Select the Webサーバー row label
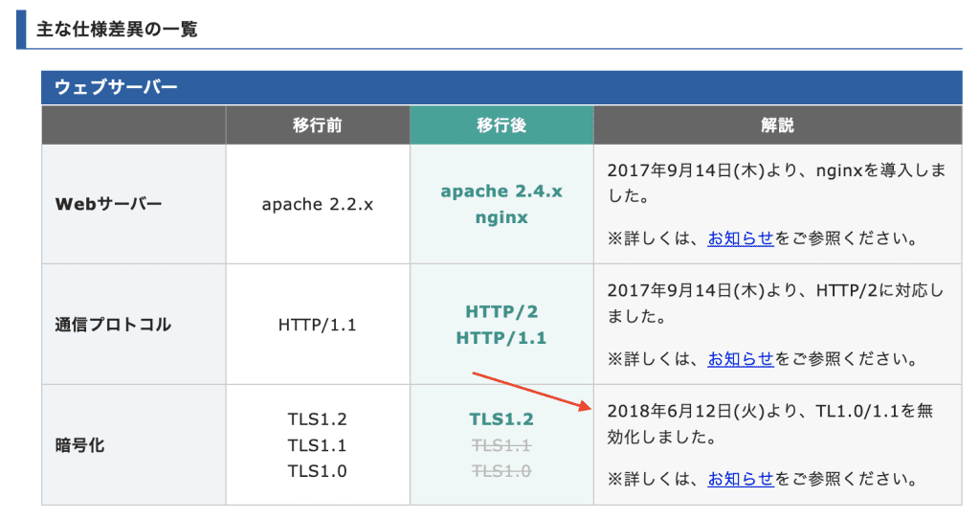This screenshot has height=520, width=980. [108, 204]
